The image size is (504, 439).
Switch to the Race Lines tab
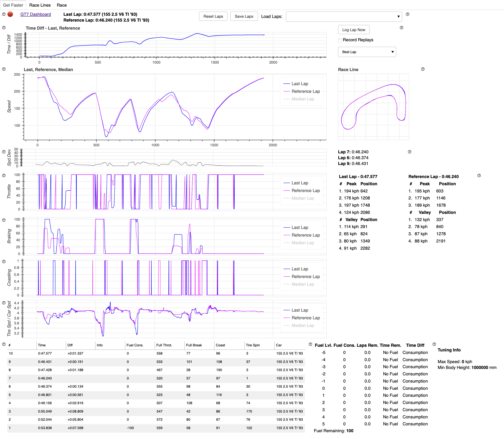click(x=40, y=5)
